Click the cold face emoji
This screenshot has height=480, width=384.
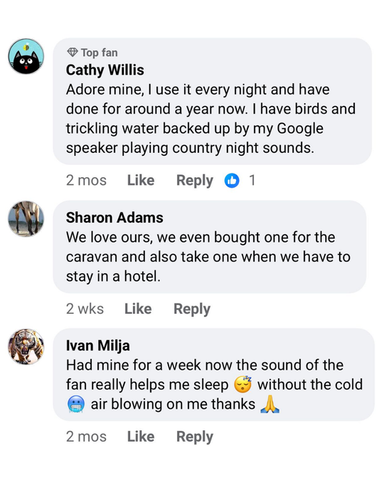(x=76, y=404)
